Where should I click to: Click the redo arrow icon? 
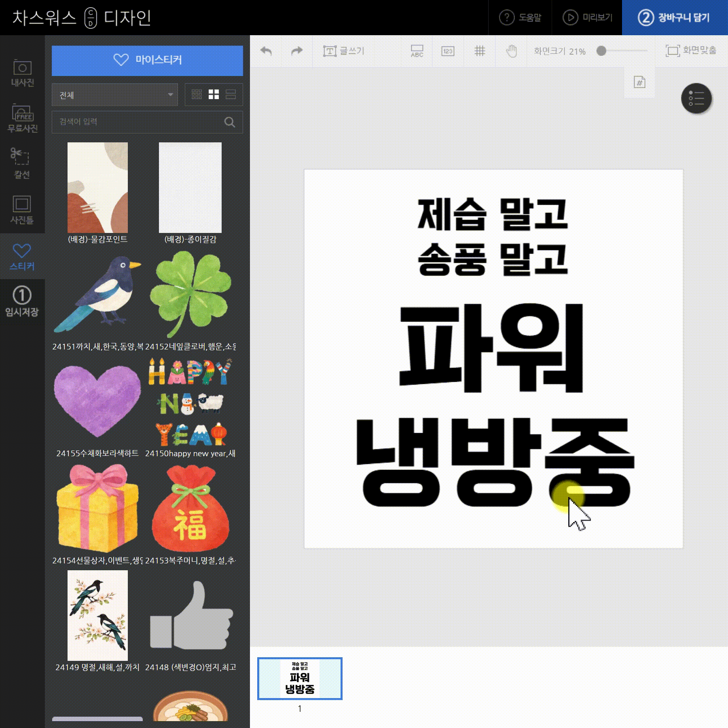pyautogui.click(x=297, y=51)
